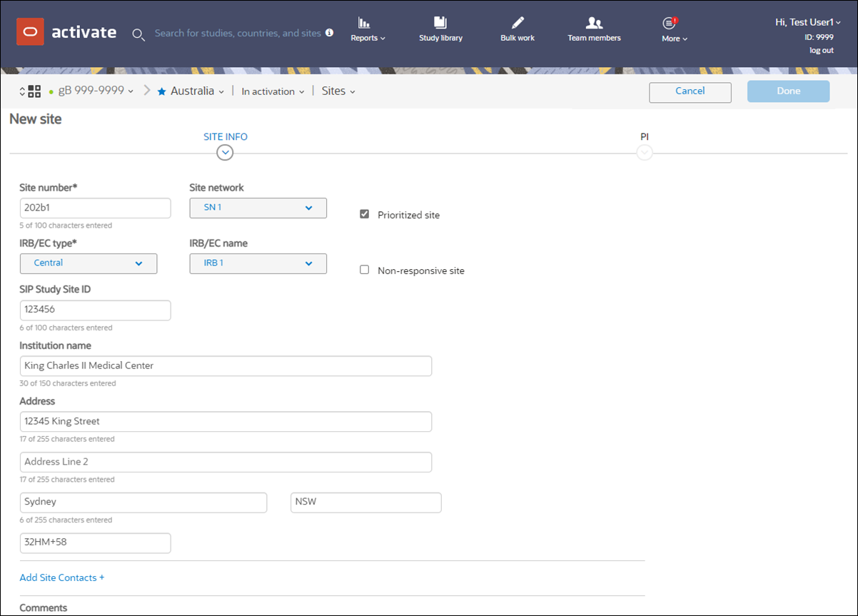Click the search bar info icon

click(328, 32)
